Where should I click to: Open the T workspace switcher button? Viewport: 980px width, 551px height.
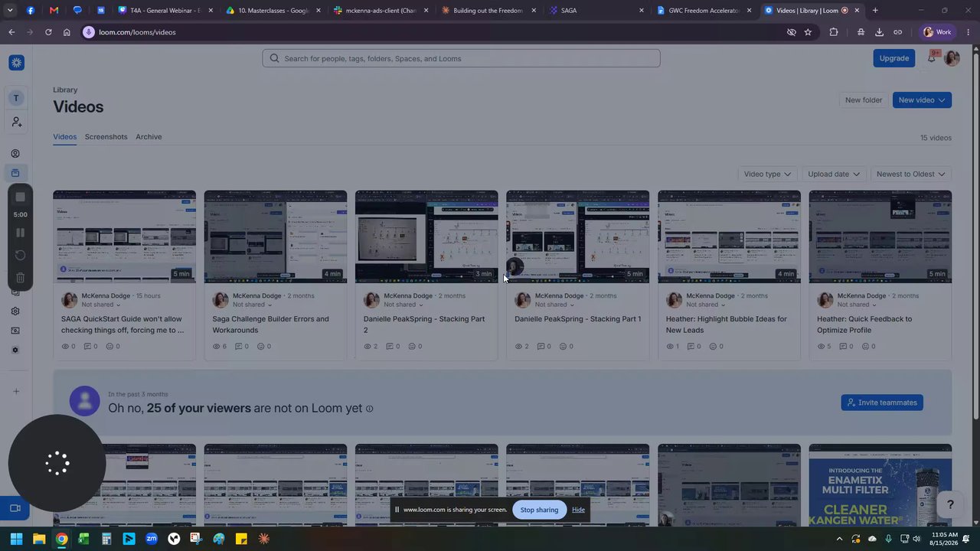(x=16, y=98)
